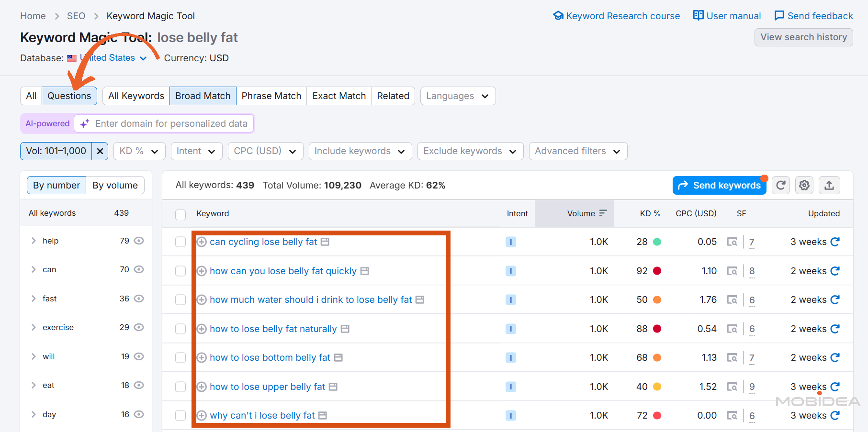
Task: Switch to the All tab
Action: pos(31,96)
